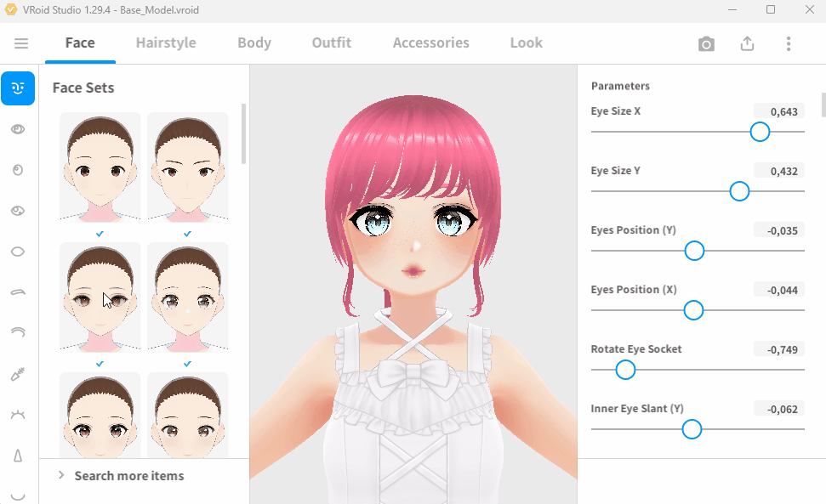Viewport: 826px width, 504px height.
Task: Open the hamburger main menu
Action: tap(21, 43)
